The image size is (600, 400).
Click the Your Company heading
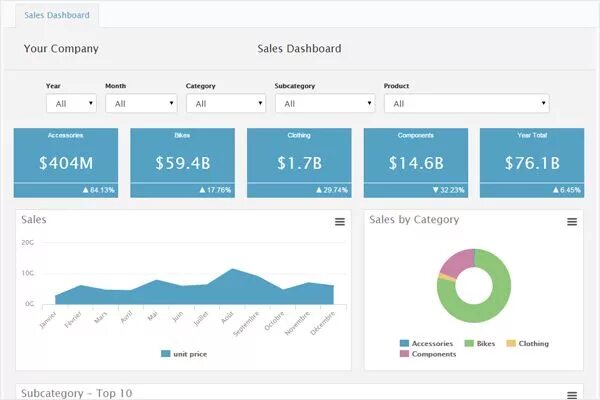pyautogui.click(x=61, y=49)
